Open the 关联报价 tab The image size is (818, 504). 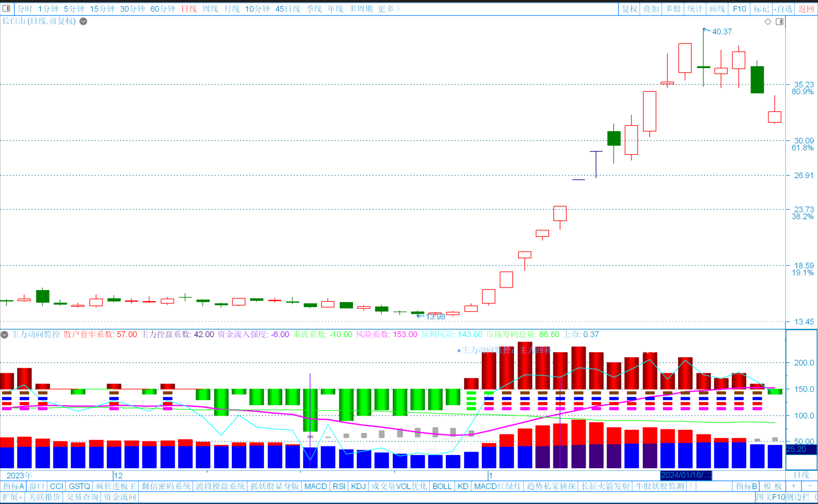44,497
